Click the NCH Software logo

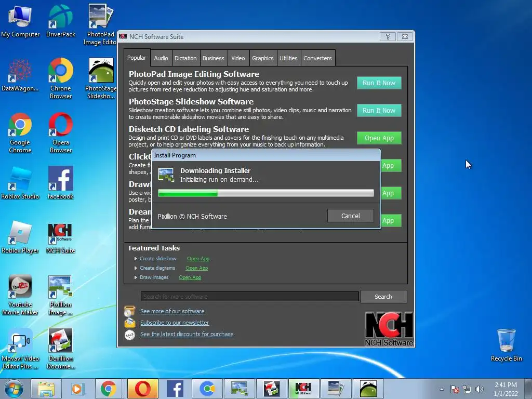click(x=389, y=329)
